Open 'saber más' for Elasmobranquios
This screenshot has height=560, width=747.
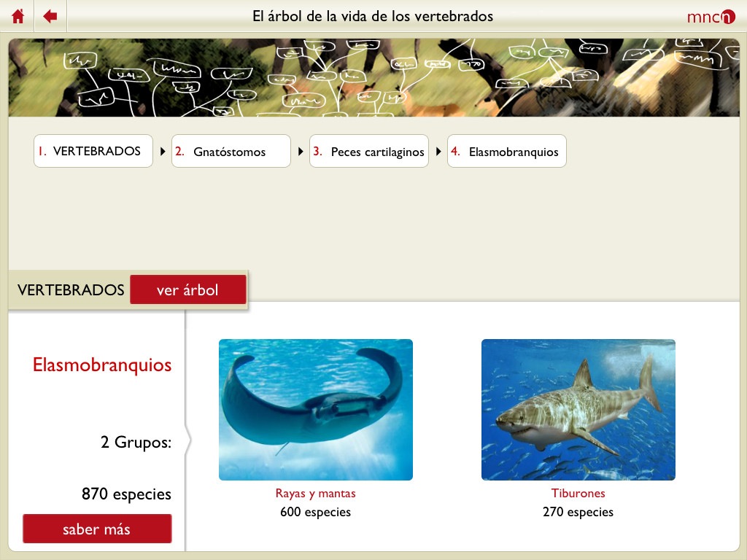(97, 529)
